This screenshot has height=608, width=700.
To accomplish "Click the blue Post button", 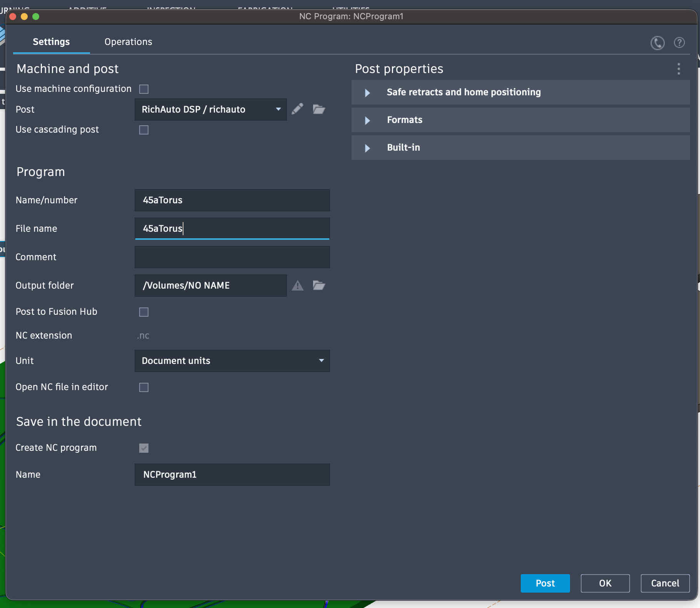I will tap(545, 583).
